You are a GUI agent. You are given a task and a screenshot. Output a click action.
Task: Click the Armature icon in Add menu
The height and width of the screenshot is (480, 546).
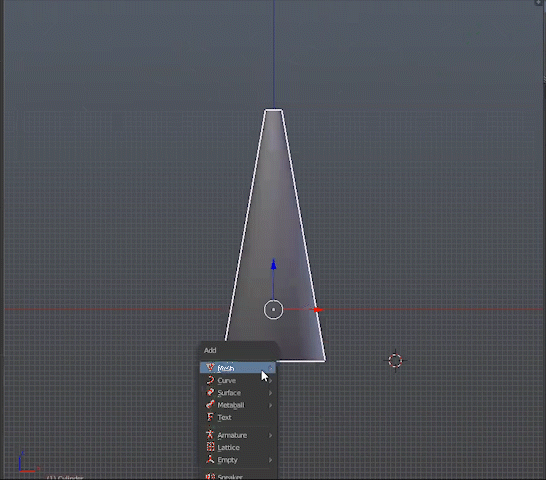click(x=210, y=435)
